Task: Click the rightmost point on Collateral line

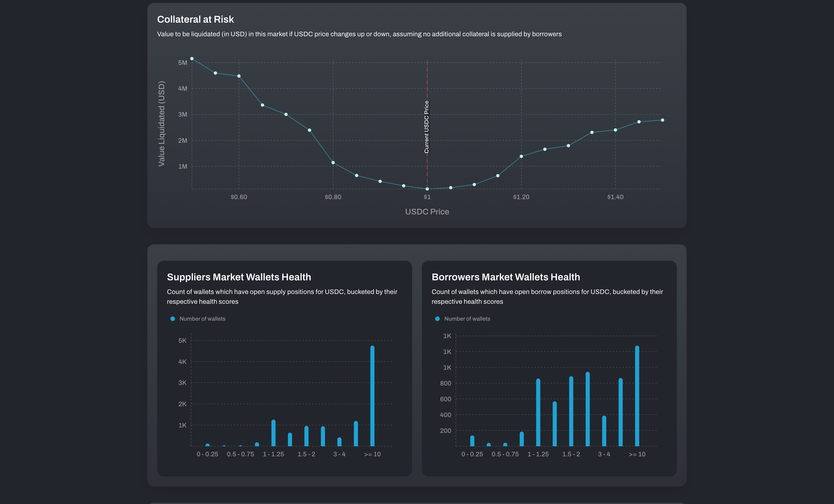Action: coord(662,120)
